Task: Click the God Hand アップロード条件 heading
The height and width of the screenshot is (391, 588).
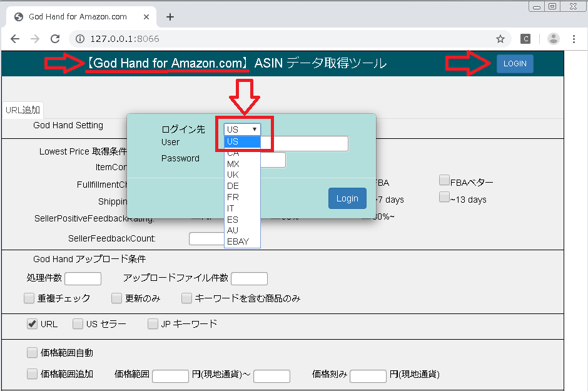Action: click(x=89, y=259)
